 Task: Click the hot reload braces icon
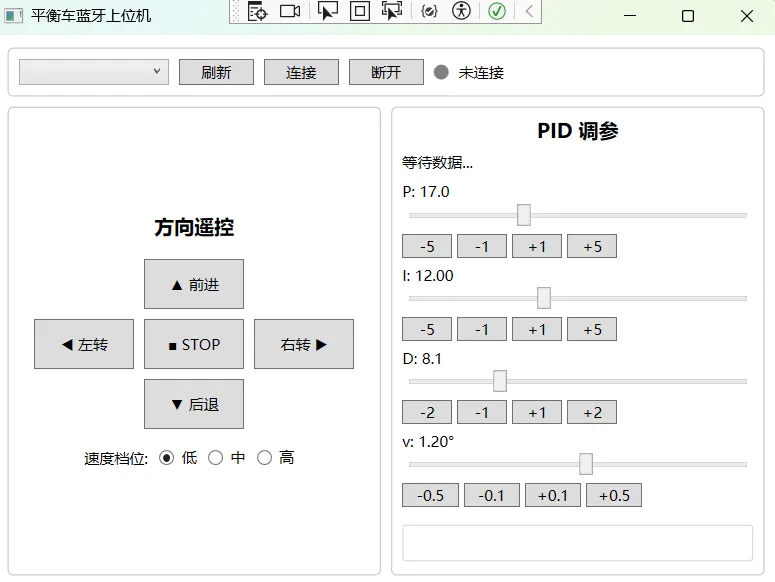429,11
